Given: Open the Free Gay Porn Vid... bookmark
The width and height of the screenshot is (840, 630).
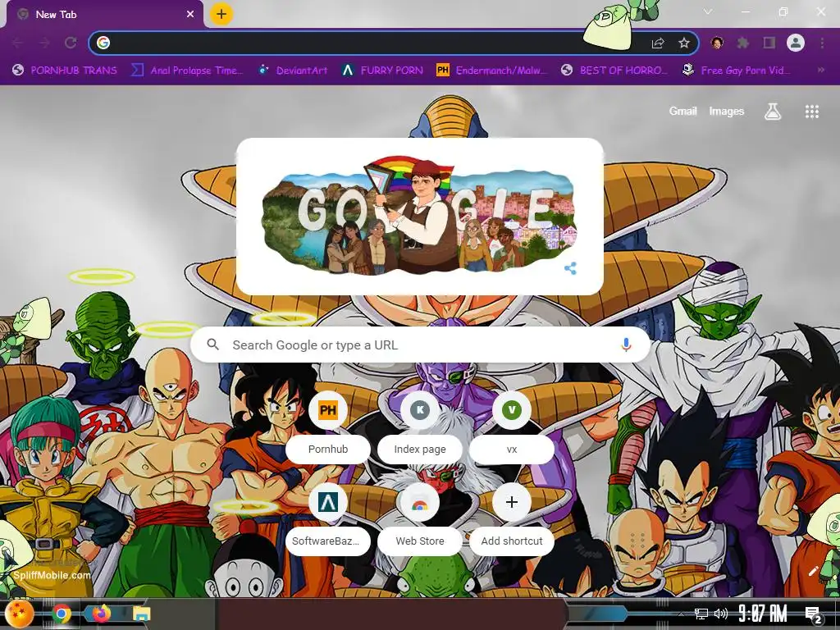Looking at the screenshot, I should (736, 71).
